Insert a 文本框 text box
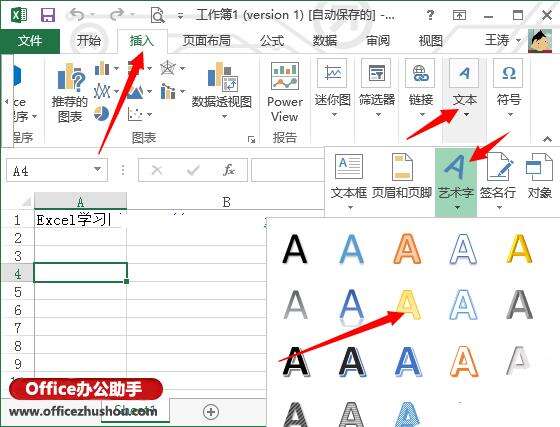The width and height of the screenshot is (560, 427). [x=349, y=181]
